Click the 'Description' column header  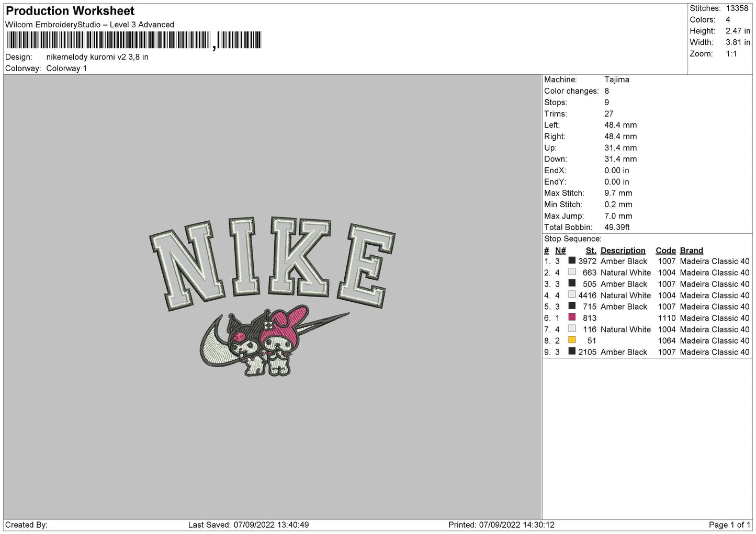(623, 251)
